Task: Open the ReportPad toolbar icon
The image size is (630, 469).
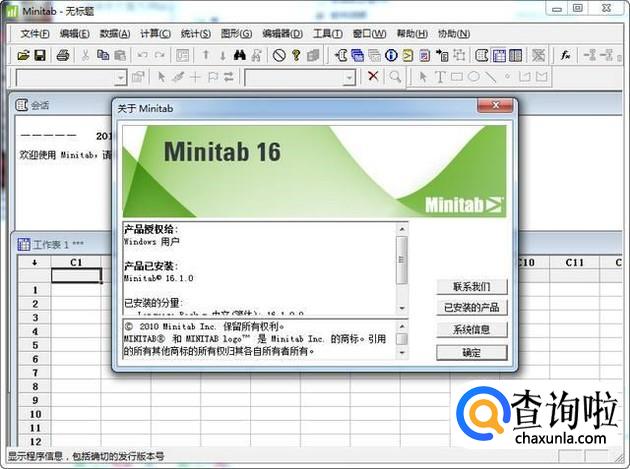Action: pyautogui.click(x=425, y=55)
